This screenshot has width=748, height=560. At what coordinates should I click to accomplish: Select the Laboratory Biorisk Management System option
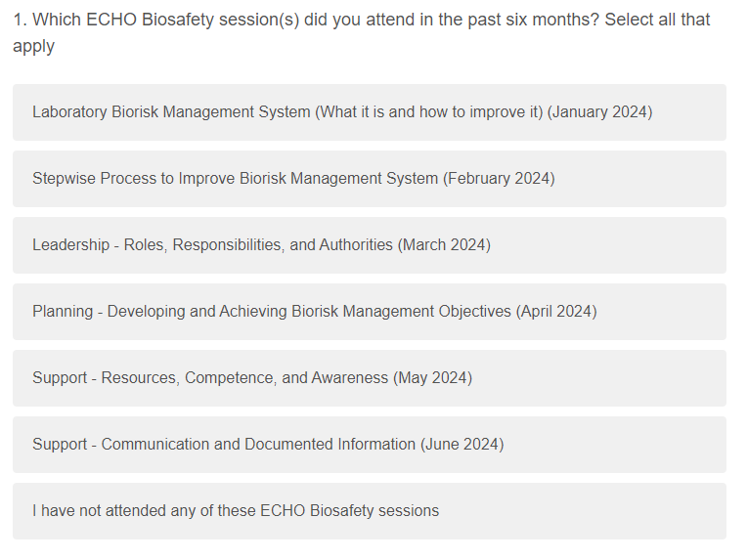(x=342, y=112)
